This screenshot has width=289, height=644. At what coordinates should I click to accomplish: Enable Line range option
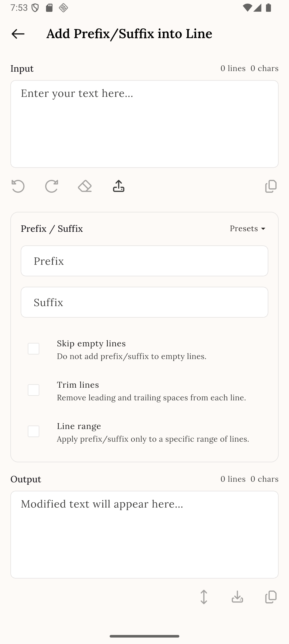[x=34, y=431]
